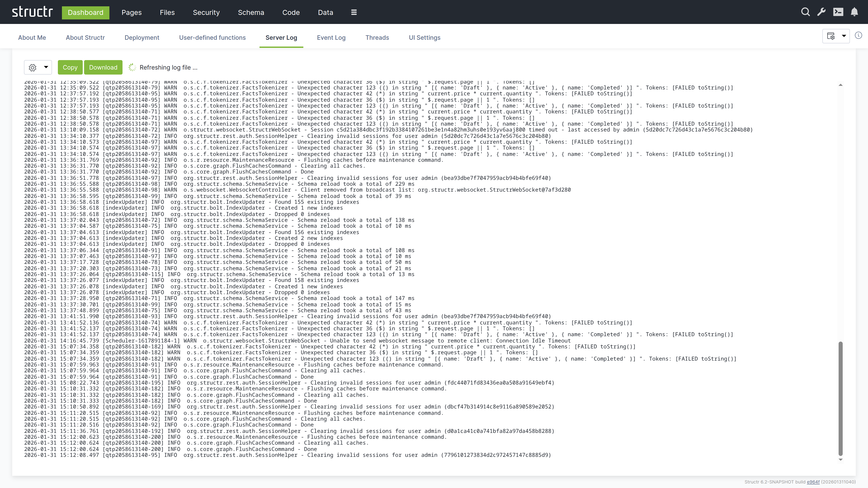Open the hamburger menu icon

[354, 12]
